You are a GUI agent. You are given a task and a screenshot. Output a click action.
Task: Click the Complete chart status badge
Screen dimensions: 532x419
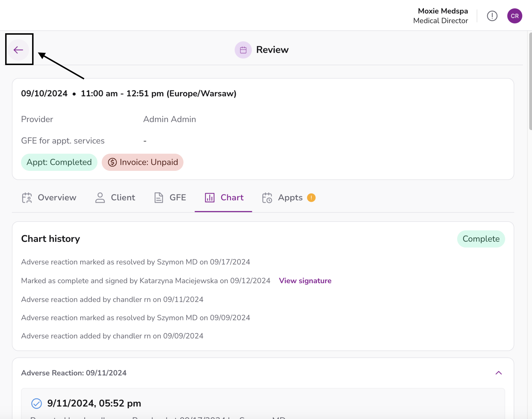tap(481, 239)
